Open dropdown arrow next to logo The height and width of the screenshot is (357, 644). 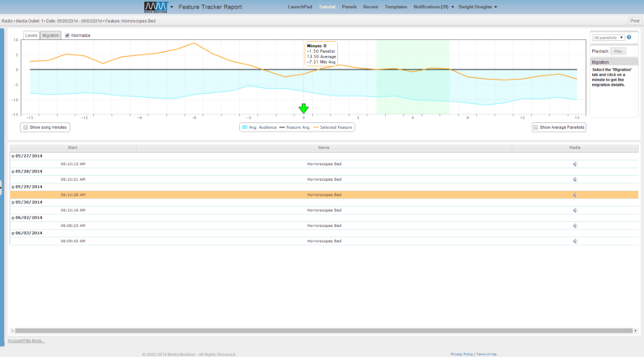[172, 7]
